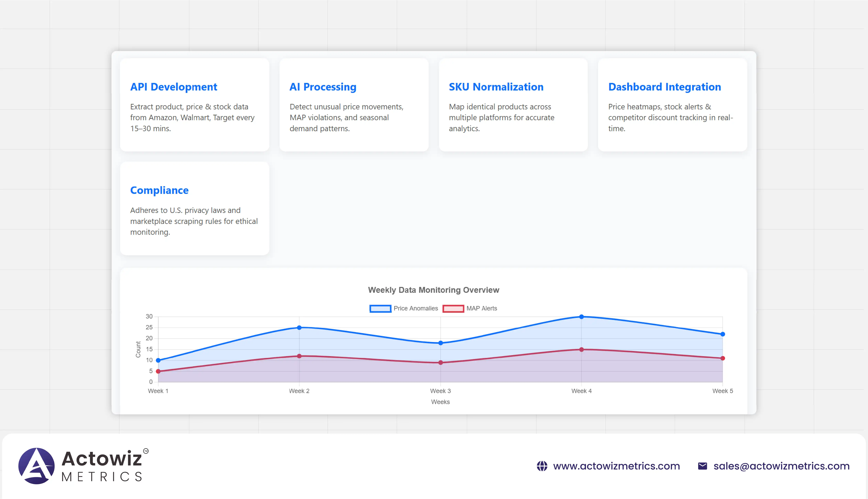This screenshot has width=868, height=499.
Task: Click the envelope icon beside sales email
Action: [x=702, y=466]
